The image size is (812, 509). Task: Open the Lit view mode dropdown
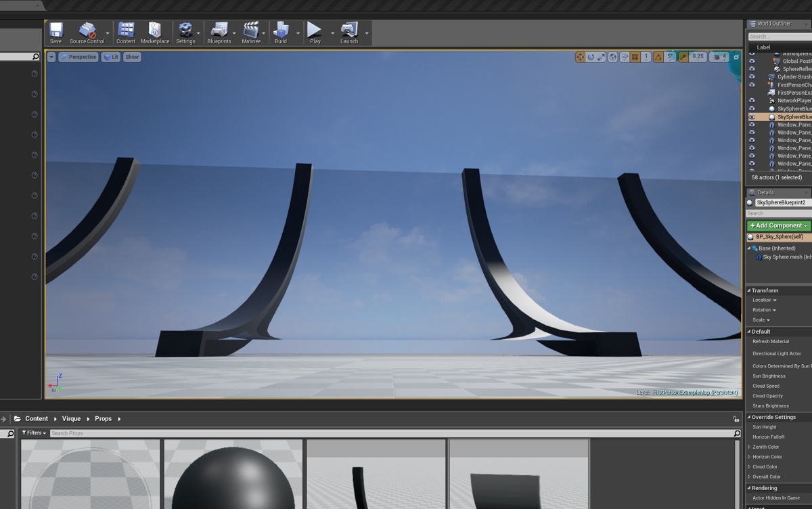tap(111, 57)
